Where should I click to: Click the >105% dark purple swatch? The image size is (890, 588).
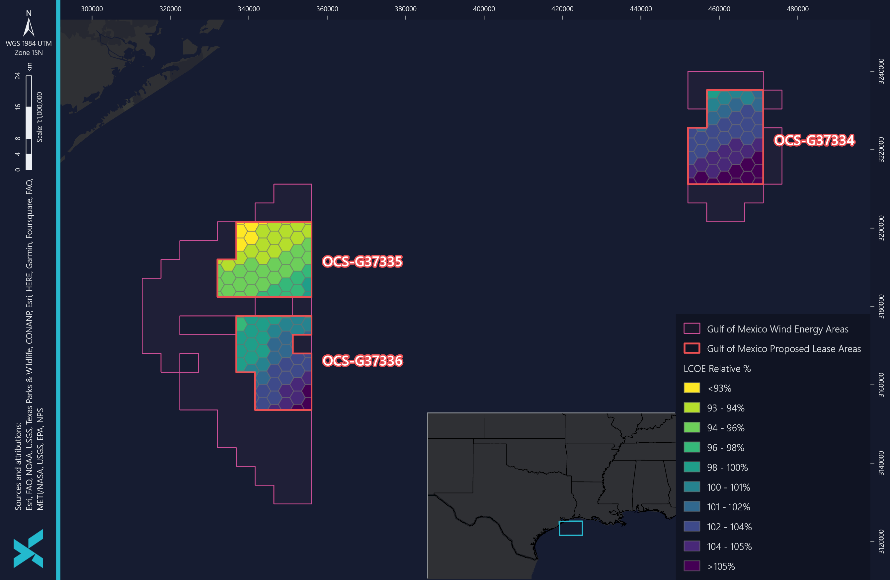coord(691,566)
